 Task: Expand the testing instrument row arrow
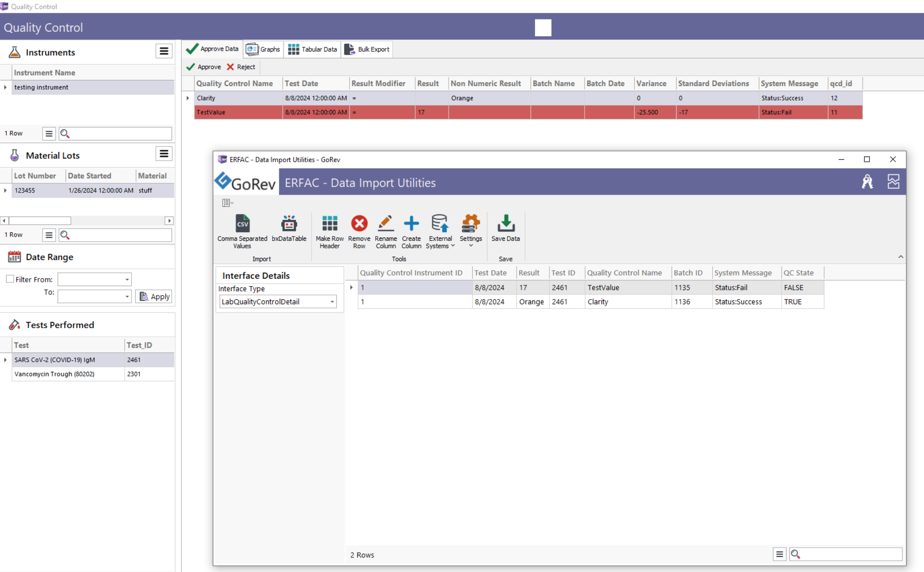(x=5, y=88)
